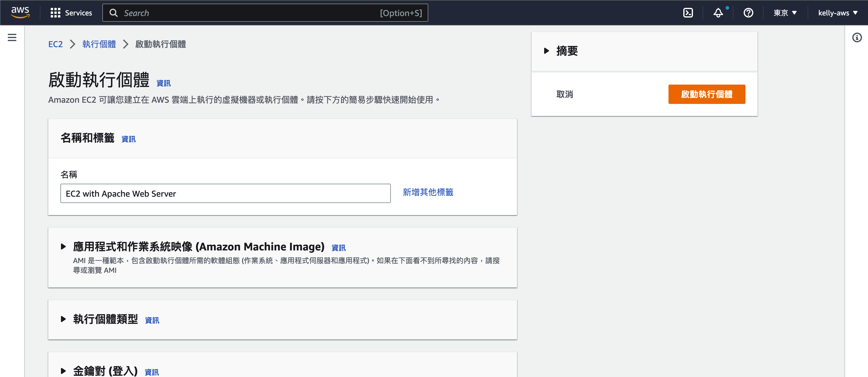The image size is (868, 377).
Task: Click 資訊 link beside 名稱和標籤
Action: pyautogui.click(x=128, y=139)
